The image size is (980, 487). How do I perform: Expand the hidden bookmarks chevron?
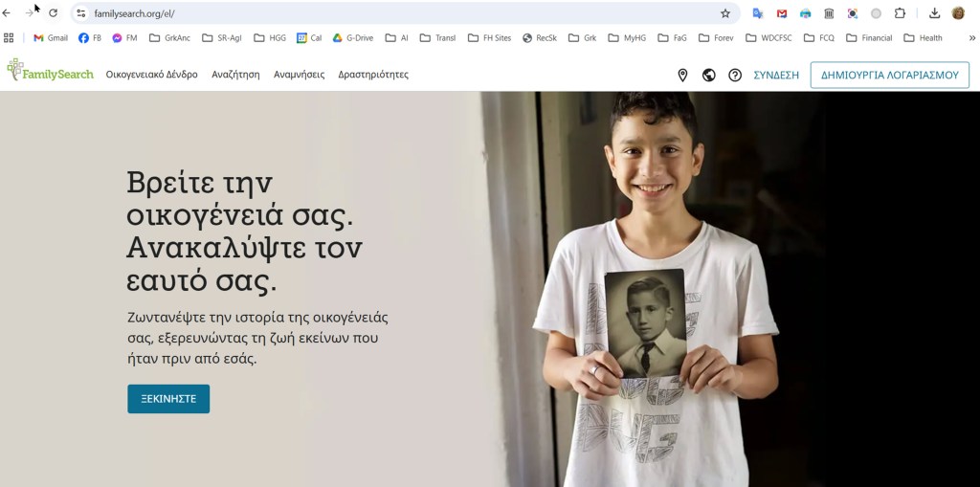[972, 38]
